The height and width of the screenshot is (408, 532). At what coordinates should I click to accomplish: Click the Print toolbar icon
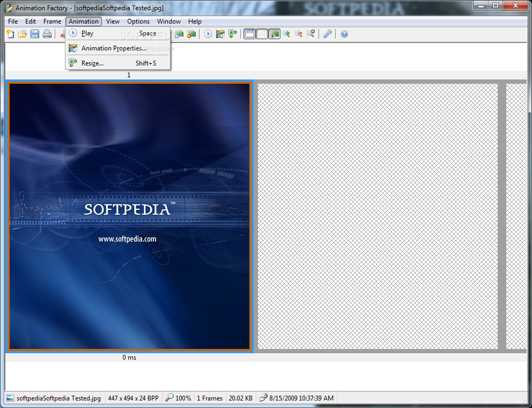pyautogui.click(x=47, y=34)
